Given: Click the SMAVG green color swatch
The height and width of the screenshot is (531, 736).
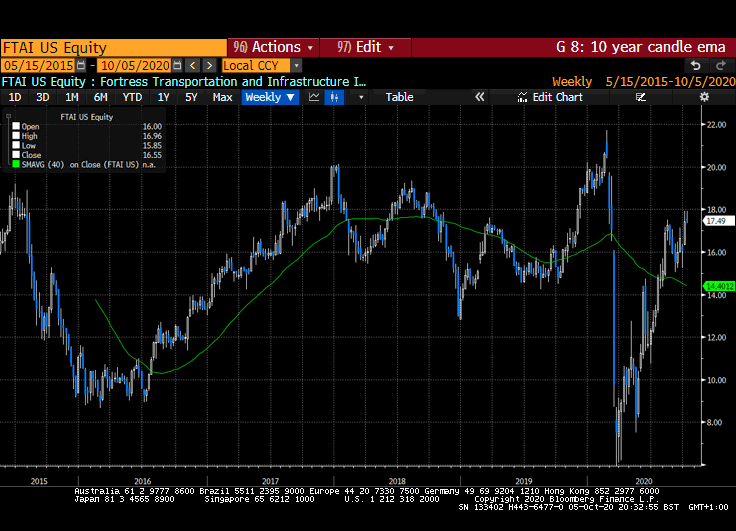Looking at the screenshot, I should tap(16, 164).
